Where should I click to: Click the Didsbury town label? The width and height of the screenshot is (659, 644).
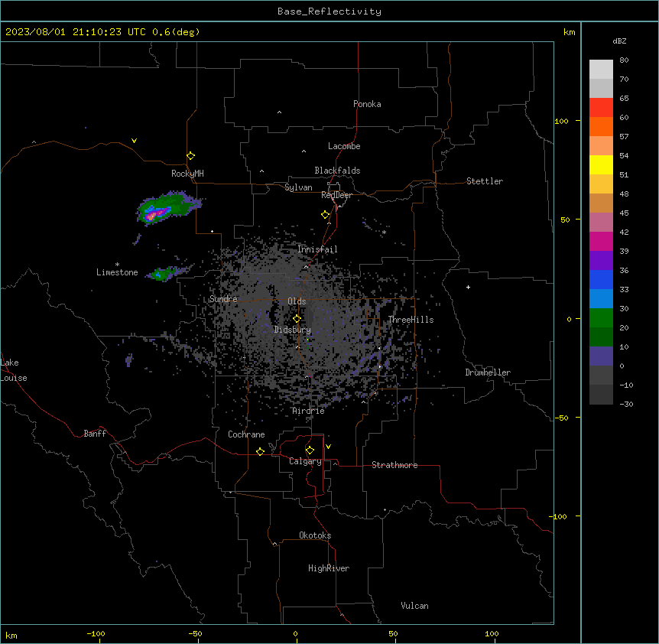point(292,330)
